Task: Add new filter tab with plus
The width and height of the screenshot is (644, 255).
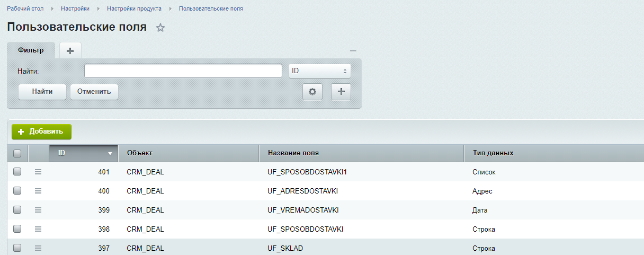Action: [70, 50]
